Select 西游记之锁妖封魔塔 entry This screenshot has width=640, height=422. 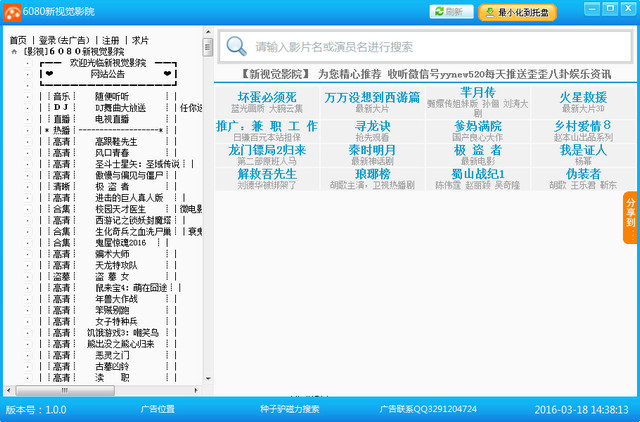click(133, 220)
